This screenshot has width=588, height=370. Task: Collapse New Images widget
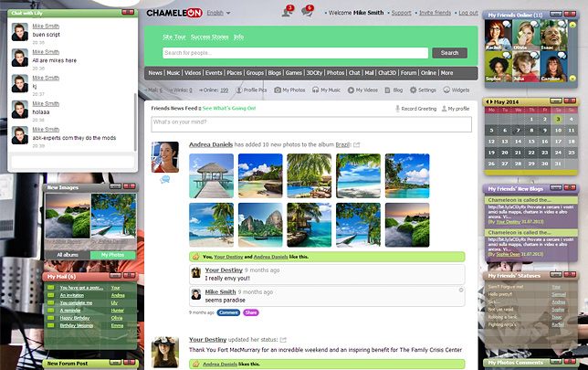115,186
